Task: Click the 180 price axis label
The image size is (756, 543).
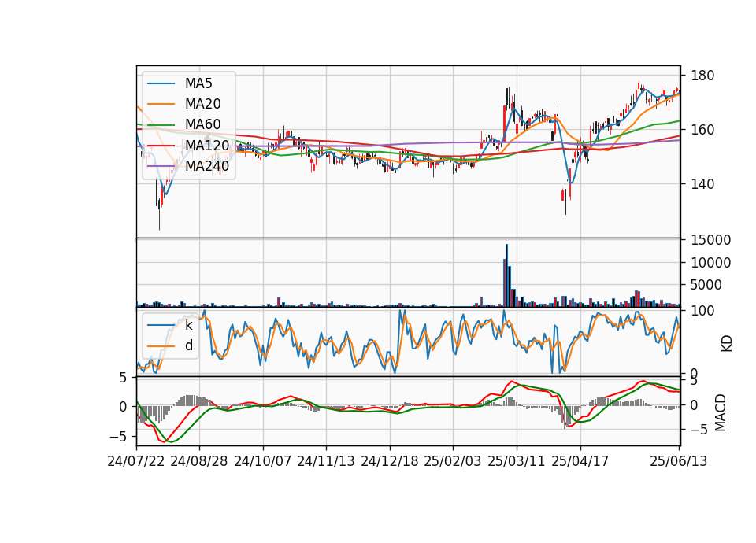Action: pyautogui.click(x=703, y=76)
